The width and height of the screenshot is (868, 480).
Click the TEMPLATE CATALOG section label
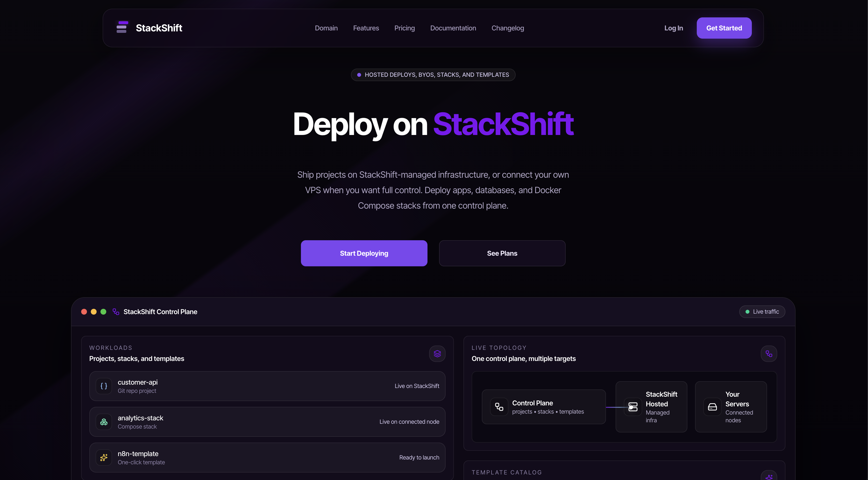(x=506, y=472)
